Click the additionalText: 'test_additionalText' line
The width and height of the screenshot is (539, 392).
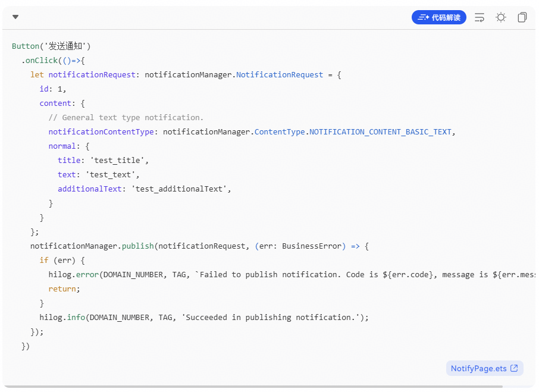(x=145, y=189)
